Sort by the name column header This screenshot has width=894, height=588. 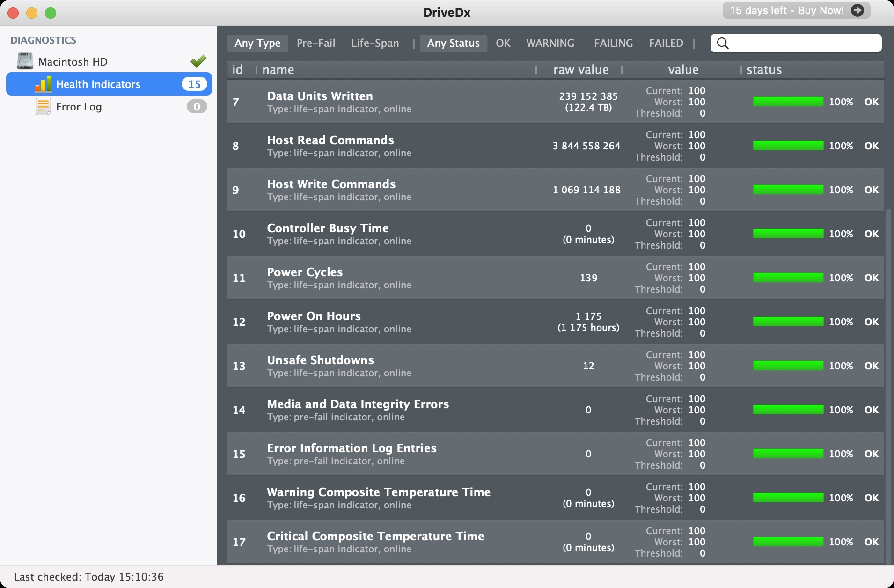pyautogui.click(x=278, y=70)
